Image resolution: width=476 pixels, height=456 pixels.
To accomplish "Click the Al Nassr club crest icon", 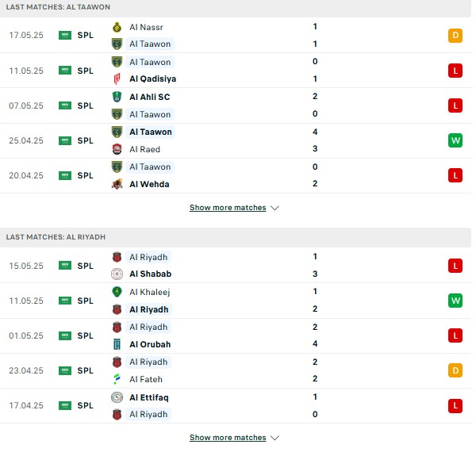I will (117, 27).
